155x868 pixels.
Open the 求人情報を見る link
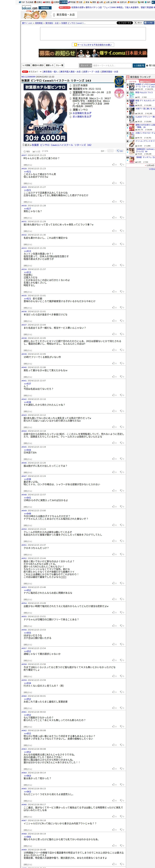point(82,117)
